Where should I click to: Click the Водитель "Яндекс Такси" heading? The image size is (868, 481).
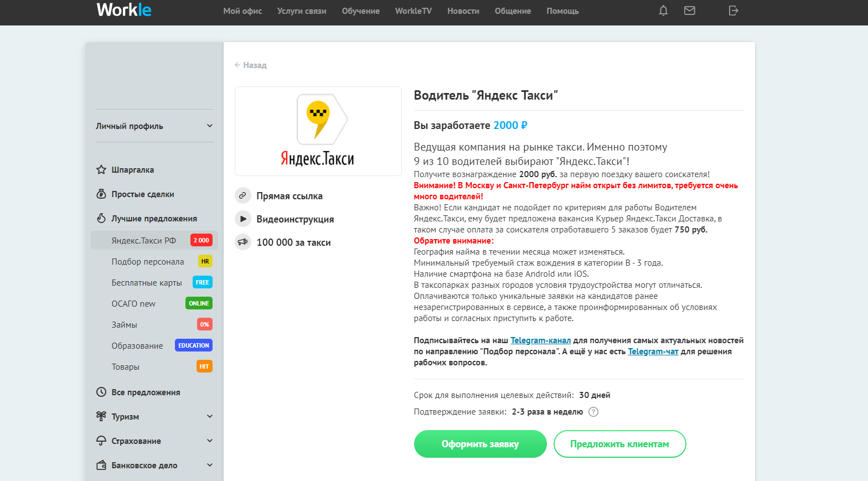click(x=485, y=95)
